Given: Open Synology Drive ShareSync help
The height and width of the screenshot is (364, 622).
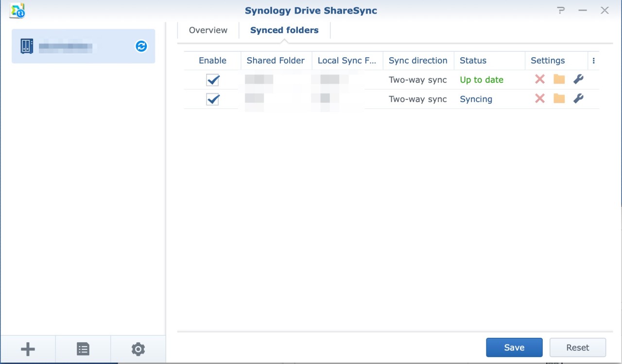Looking at the screenshot, I should click(561, 10).
